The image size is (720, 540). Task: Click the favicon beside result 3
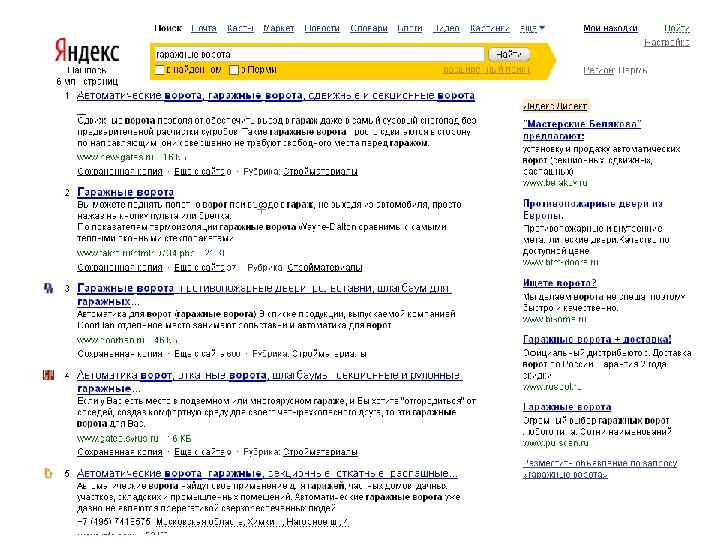48,288
